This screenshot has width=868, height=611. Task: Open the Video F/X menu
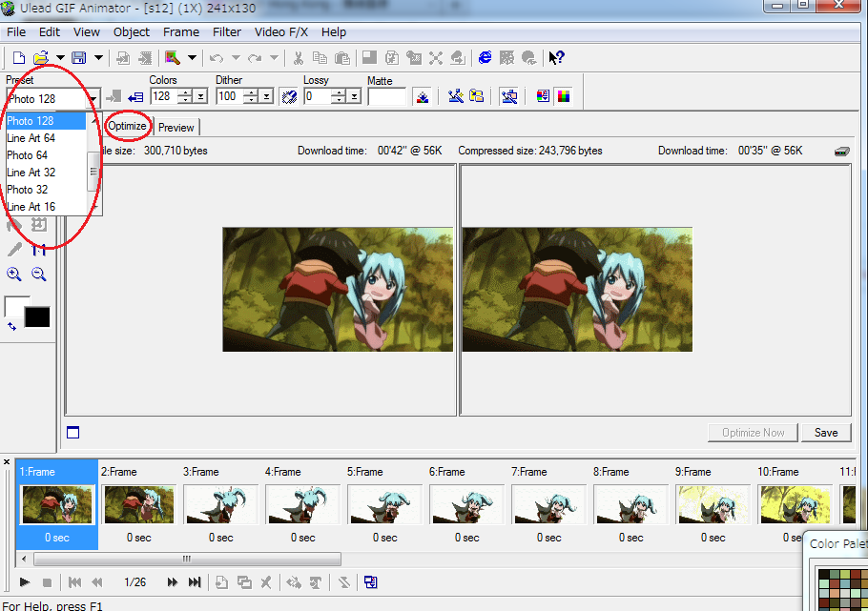[281, 32]
